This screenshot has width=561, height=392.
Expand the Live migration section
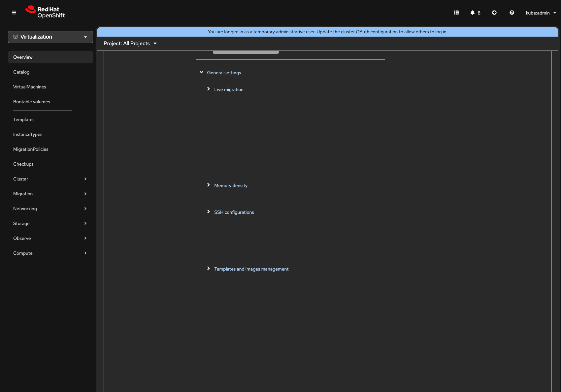(x=225, y=89)
